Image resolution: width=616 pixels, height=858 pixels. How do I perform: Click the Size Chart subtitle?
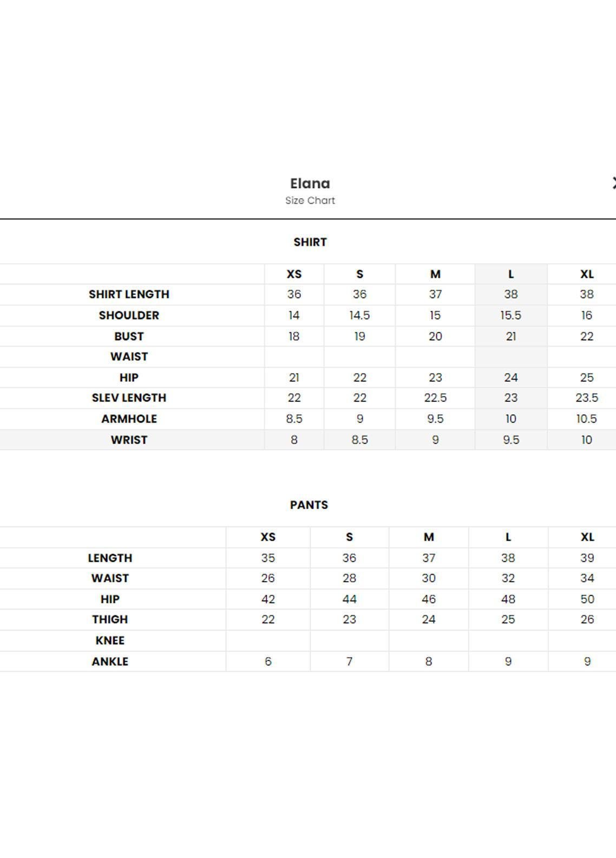coord(310,200)
